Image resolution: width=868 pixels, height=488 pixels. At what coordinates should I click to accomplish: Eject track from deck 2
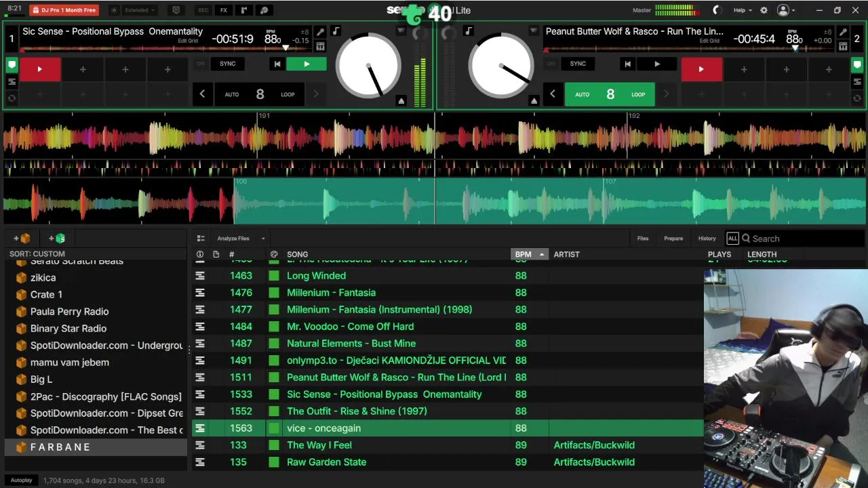pyautogui.click(x=534, y=101)
